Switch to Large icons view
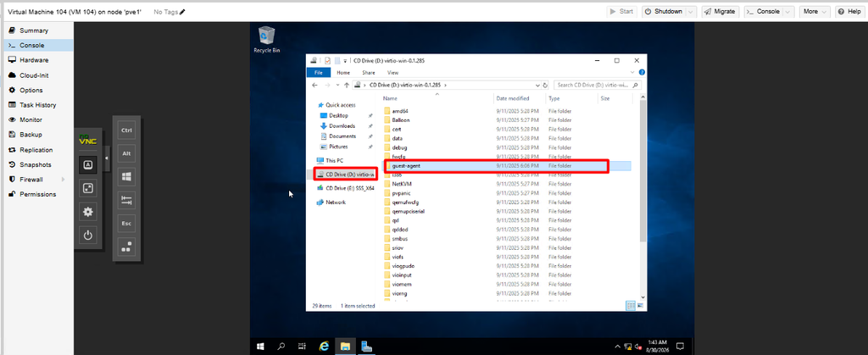 (640, 305)
